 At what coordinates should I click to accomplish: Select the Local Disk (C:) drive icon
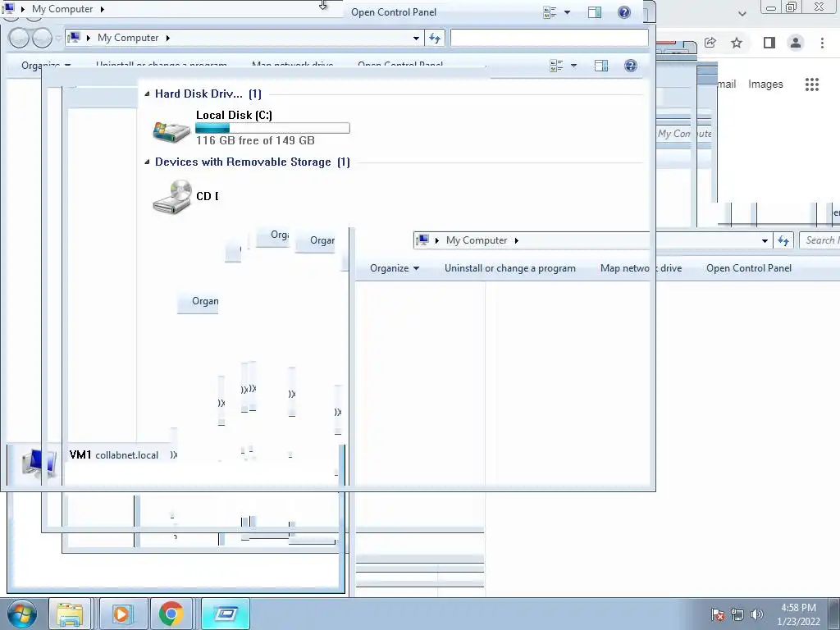pyautogui.click(x=171, y=130)
